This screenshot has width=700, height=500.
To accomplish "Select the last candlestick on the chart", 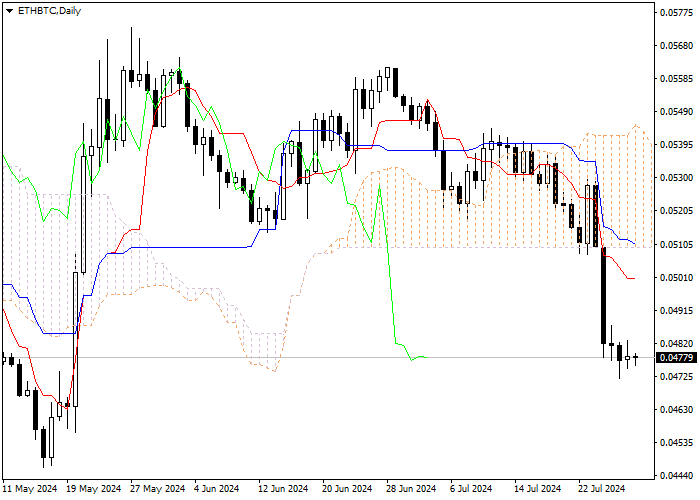I will (635, 357).
